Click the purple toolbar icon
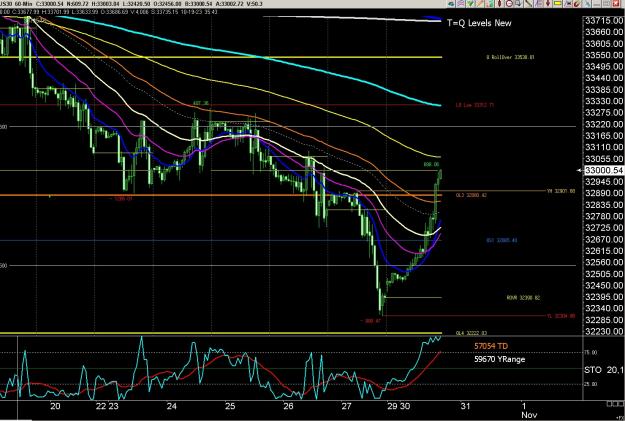The image size is (625, 421). coord(538,4)
